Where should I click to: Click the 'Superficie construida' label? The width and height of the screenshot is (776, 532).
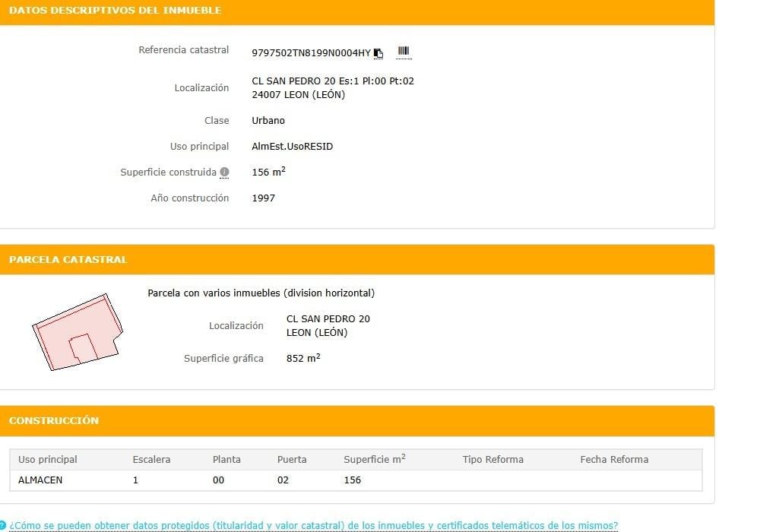click(x=168, y=172)
